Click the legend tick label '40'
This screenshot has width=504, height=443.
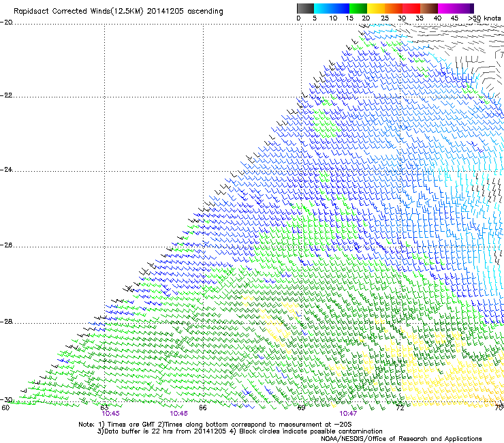point(437,18)
